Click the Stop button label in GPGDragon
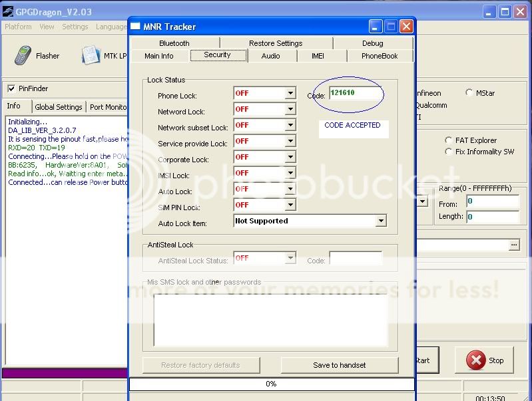 496,360
